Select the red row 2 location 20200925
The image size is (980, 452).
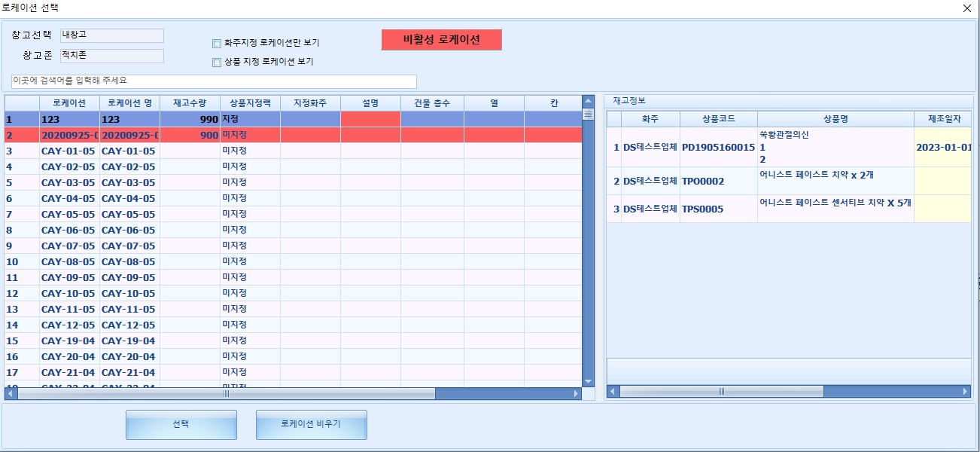point(68,135)
